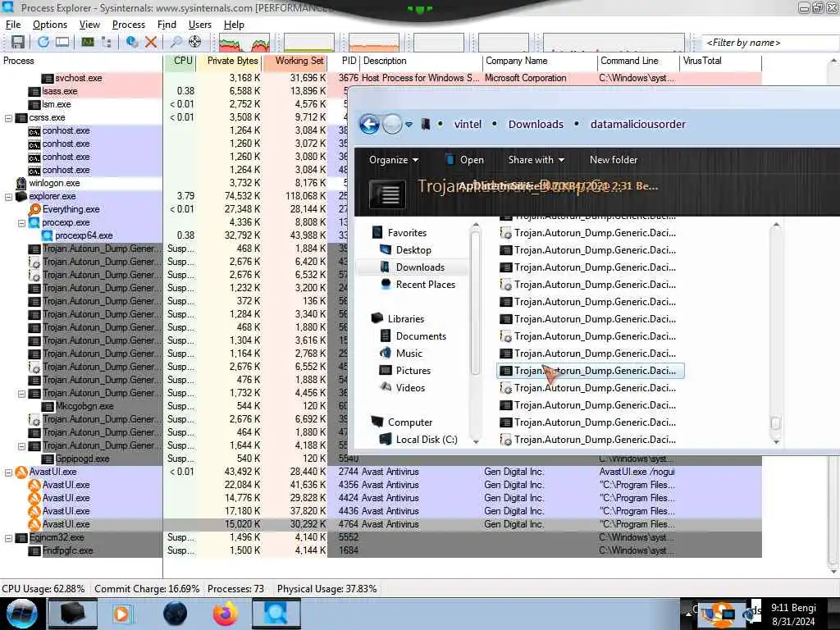
Task: Collapse the Trojan node above Mkcgobgn.exe
Action: [x=22, y=393]
